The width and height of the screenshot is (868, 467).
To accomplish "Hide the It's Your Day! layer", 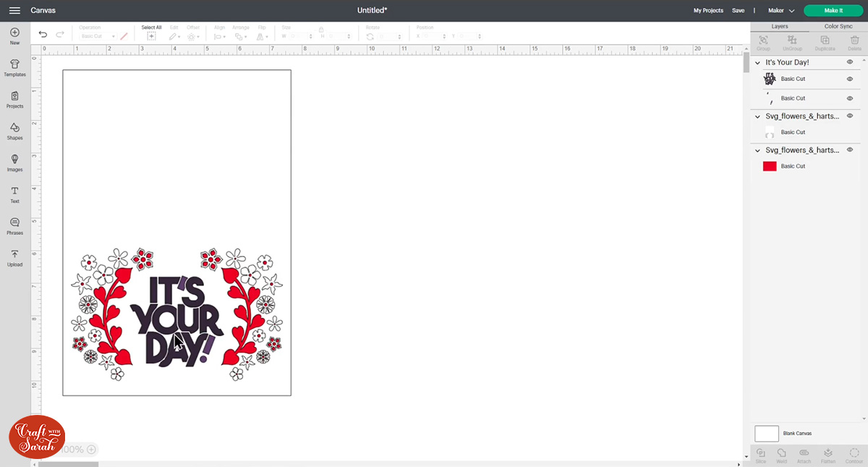I will point(849,62).
